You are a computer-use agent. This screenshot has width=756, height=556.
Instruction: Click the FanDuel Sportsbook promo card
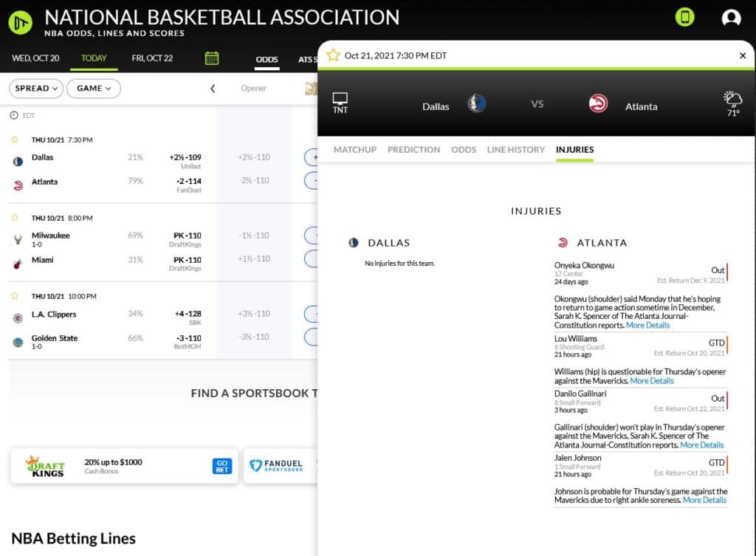[281, 466]
